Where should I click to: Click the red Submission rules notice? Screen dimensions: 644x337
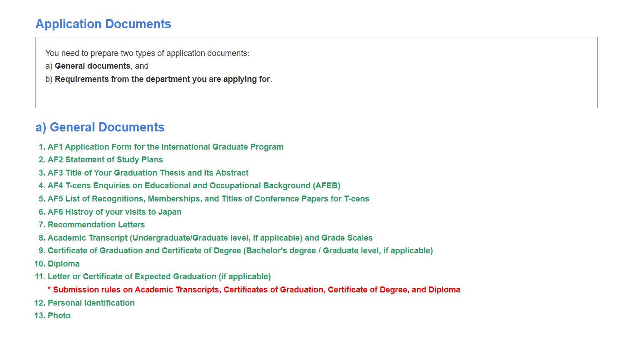[x=254, y=290]
